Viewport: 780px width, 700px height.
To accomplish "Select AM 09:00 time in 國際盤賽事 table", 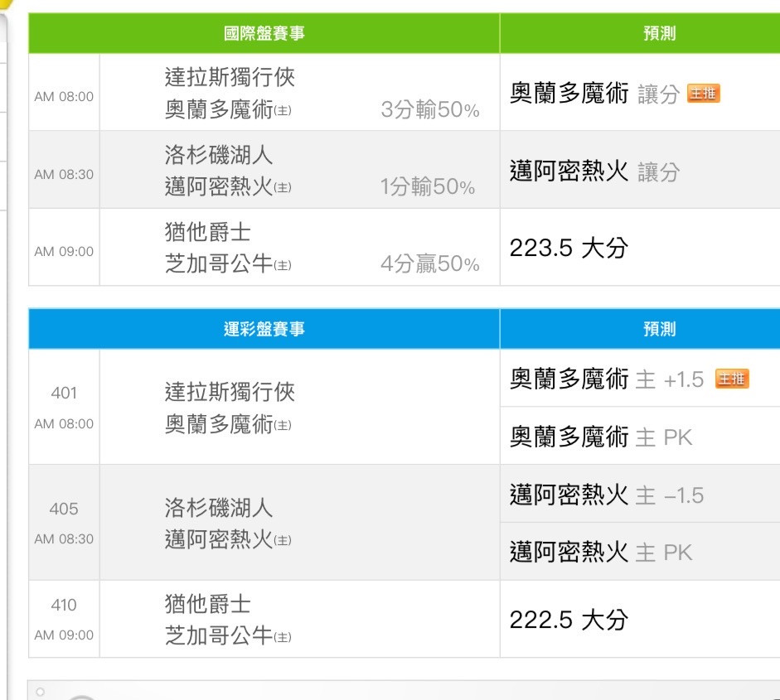I will tap(64, 252).
